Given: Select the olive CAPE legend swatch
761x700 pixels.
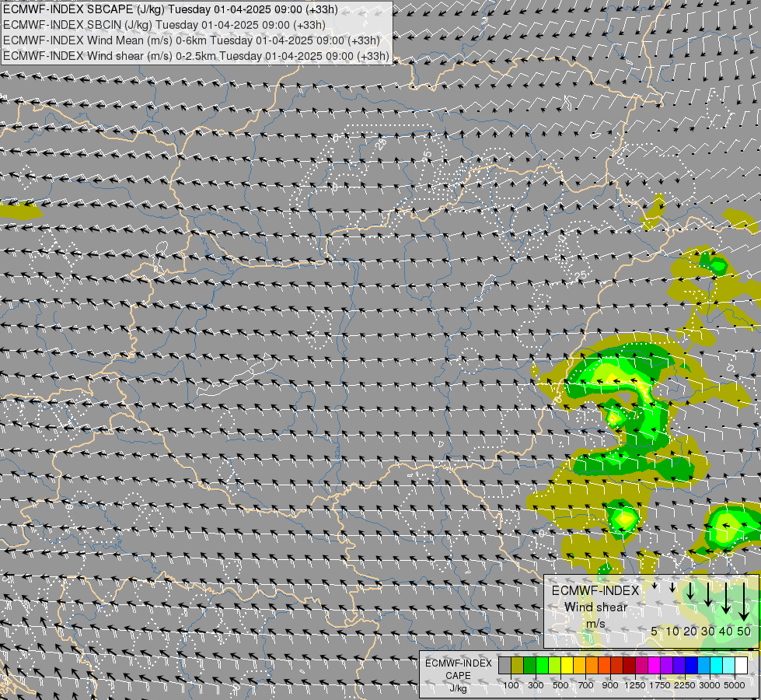Looking at the screenshot, I should (518, 665).
